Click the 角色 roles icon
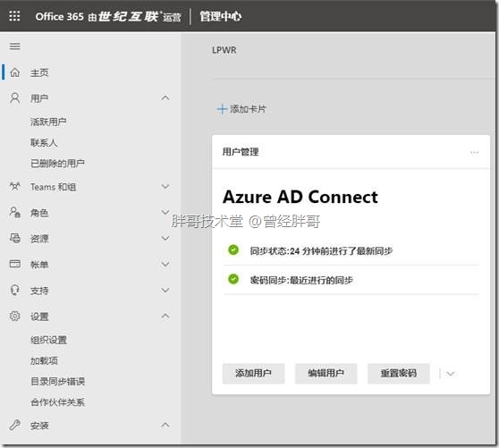The width and height of the screenshot is (499, 448). click(x=15, y=212)
